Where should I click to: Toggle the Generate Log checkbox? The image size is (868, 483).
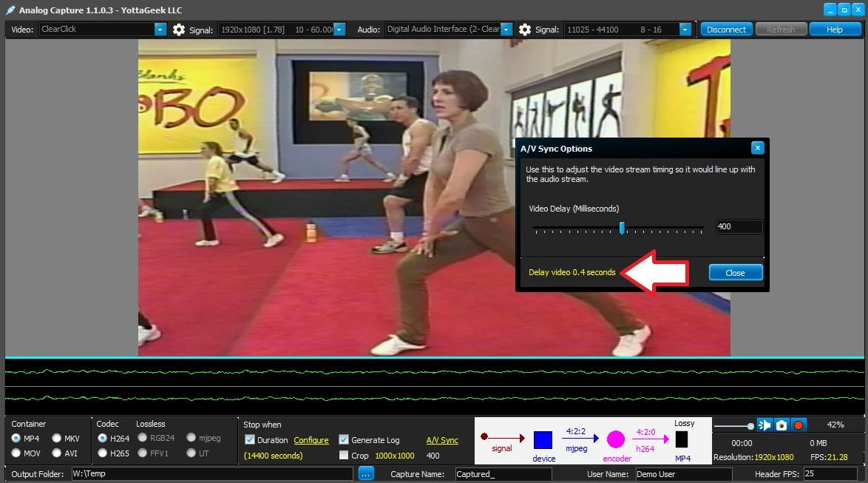point(344,440)
